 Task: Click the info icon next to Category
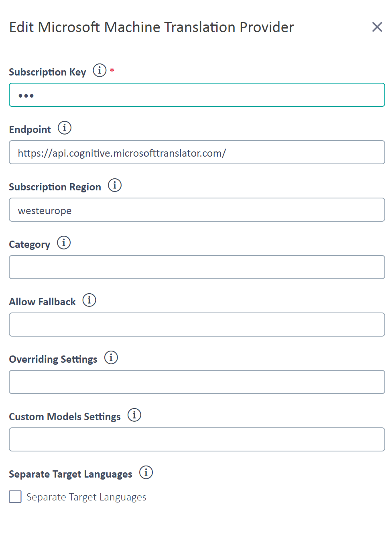click(x=64, y=243)
